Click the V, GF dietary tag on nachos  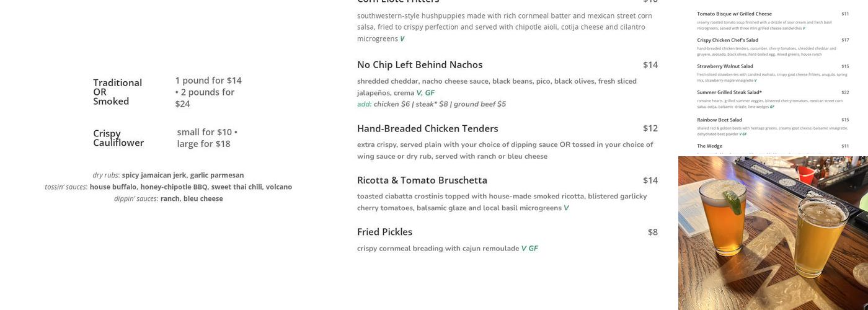coord(425,93)
